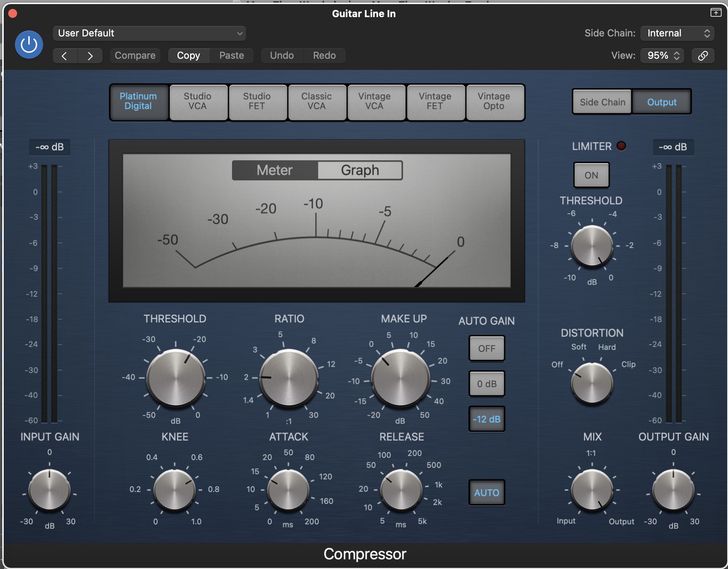Click the Undo button
Screen dimensions: 728x569
pyautogui.click(x=282, y=56)
